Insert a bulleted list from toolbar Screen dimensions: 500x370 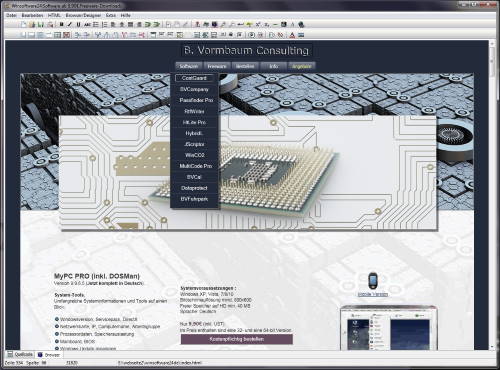(96, 24)
